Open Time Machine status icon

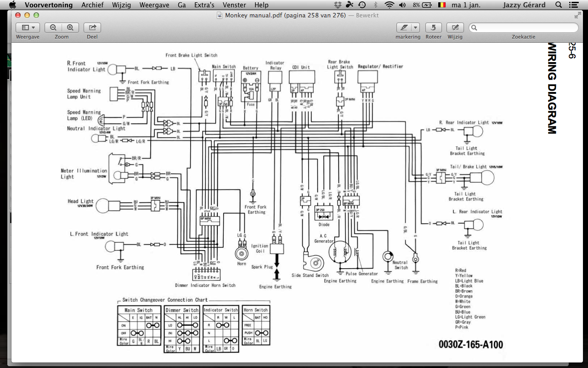tap(362, 5)
